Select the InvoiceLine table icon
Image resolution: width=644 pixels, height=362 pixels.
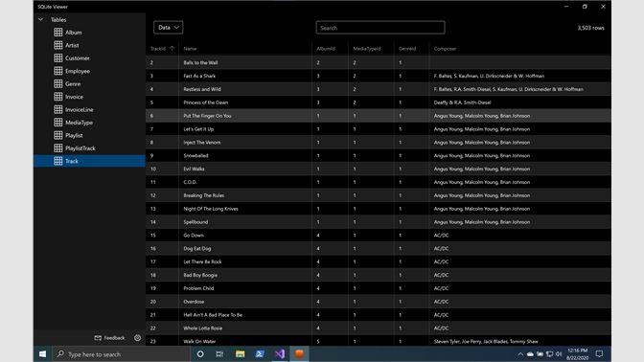[x=58, y=109]
